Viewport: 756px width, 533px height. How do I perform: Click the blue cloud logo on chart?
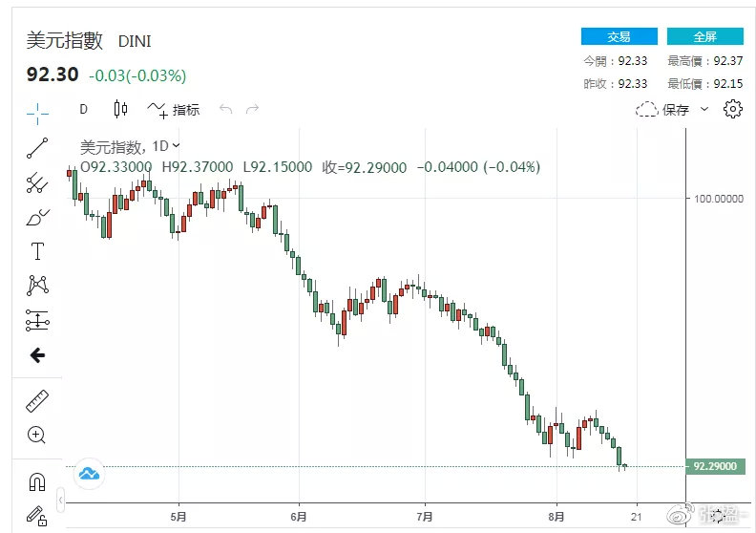click(89, 474)
